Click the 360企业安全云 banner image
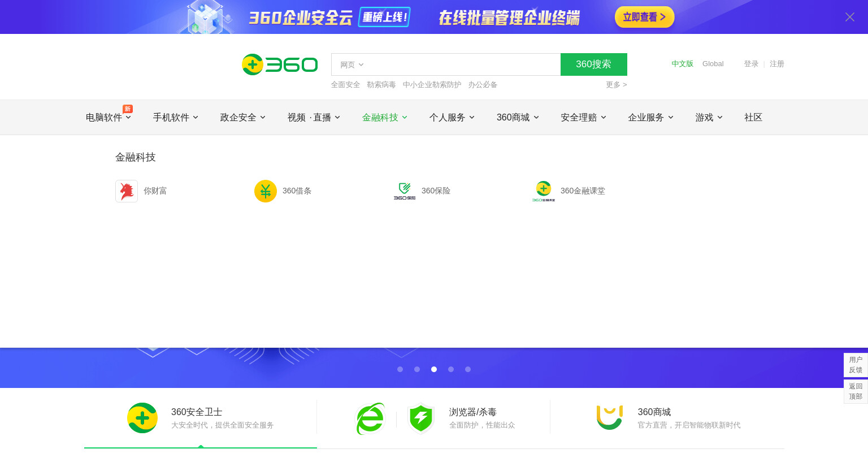This screenshot has width=868, height=466. tap(434, 17)
